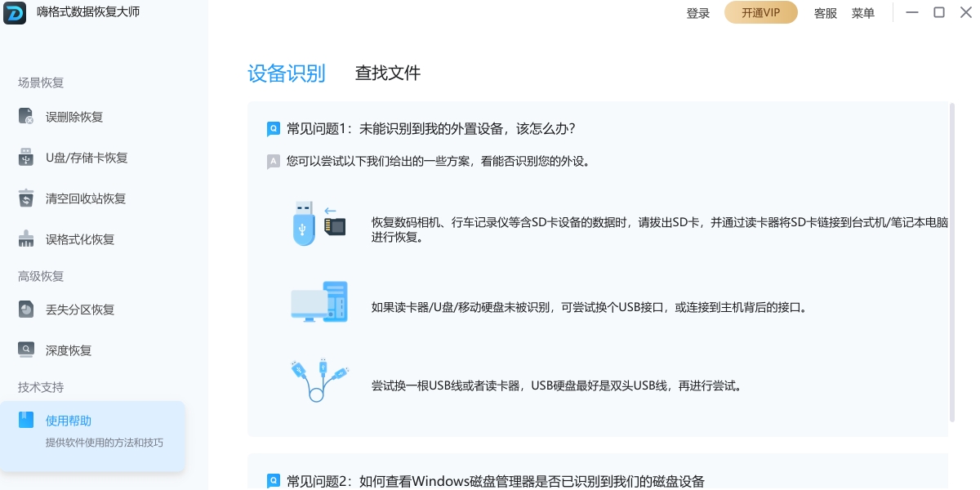Click the 误删除恢复 sidebar icon
Screen dimensions: 980x490
(x=26, y=117)
